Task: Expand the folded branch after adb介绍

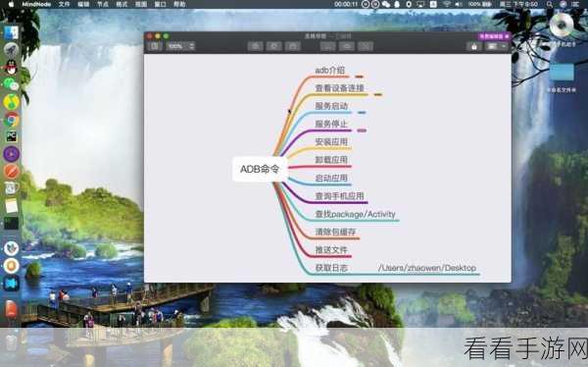Action: pyautogui.click(x=360, y=77)
